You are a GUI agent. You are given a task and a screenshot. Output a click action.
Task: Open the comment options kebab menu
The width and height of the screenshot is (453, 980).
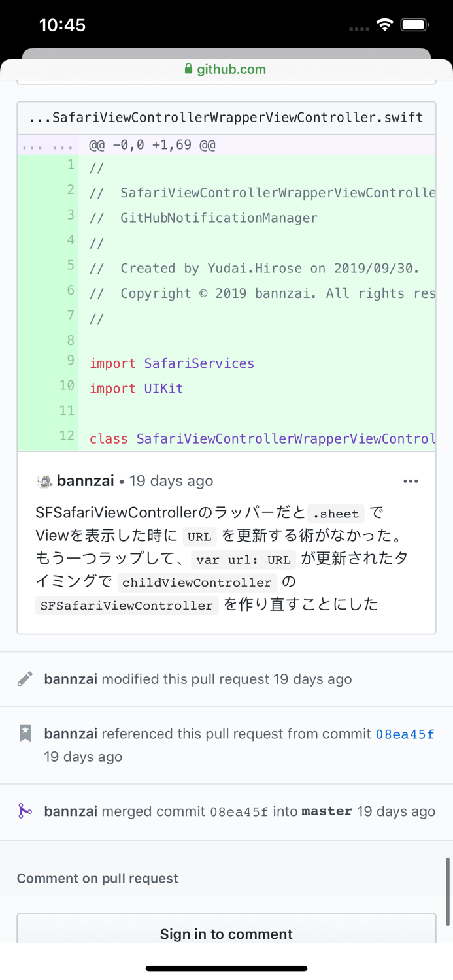click(411, 481)
